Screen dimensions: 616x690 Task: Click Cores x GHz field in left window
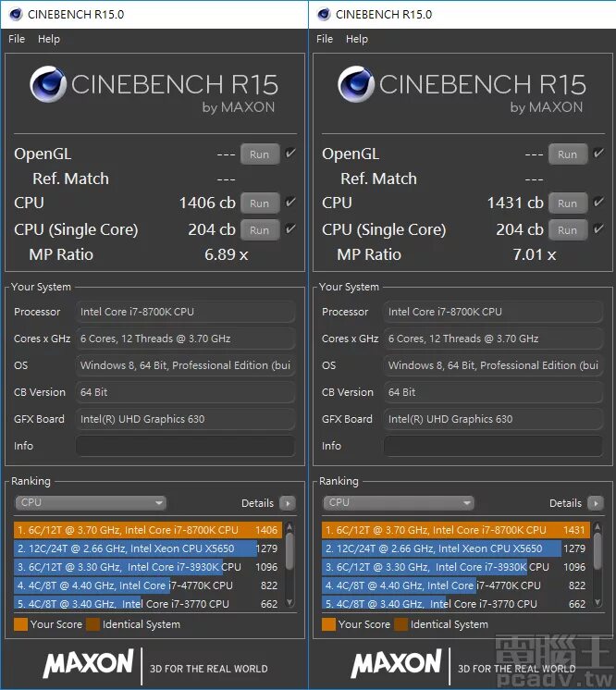[185, 339]
